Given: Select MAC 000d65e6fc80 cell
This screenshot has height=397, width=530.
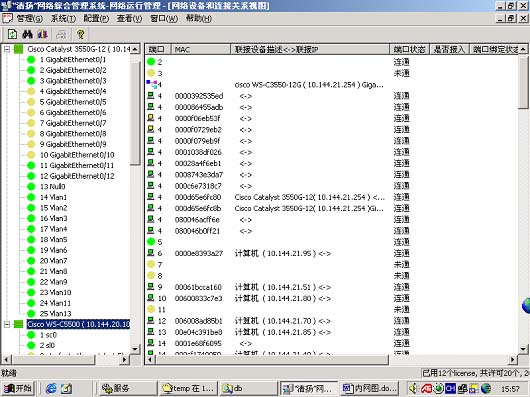Looking at the screenshot, I should 198,197.
